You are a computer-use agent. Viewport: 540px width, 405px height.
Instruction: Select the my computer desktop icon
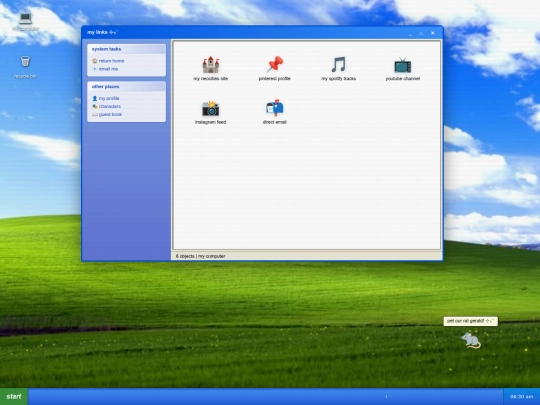click(25, 21)
